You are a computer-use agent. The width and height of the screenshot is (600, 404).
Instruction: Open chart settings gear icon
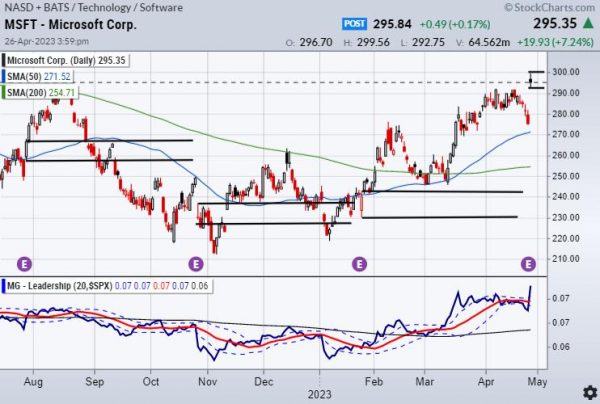tap(590, 393)
